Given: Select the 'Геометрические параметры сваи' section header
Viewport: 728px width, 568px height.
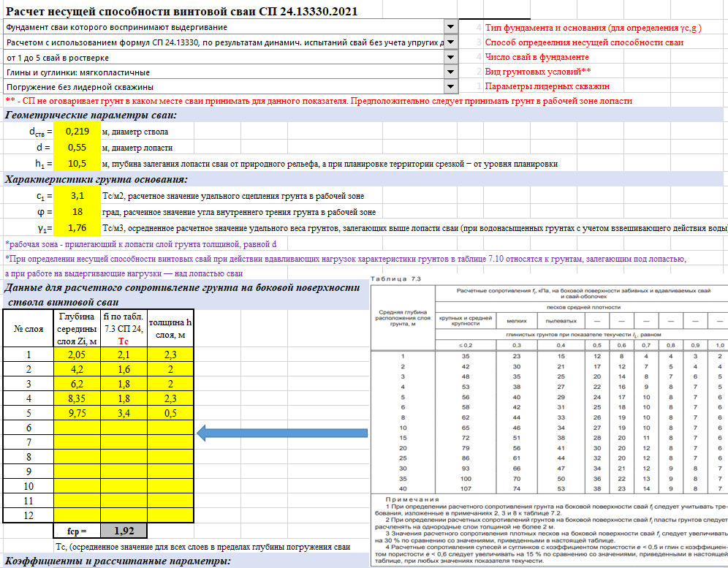Looking at the screenshot, I should (91, 116).
